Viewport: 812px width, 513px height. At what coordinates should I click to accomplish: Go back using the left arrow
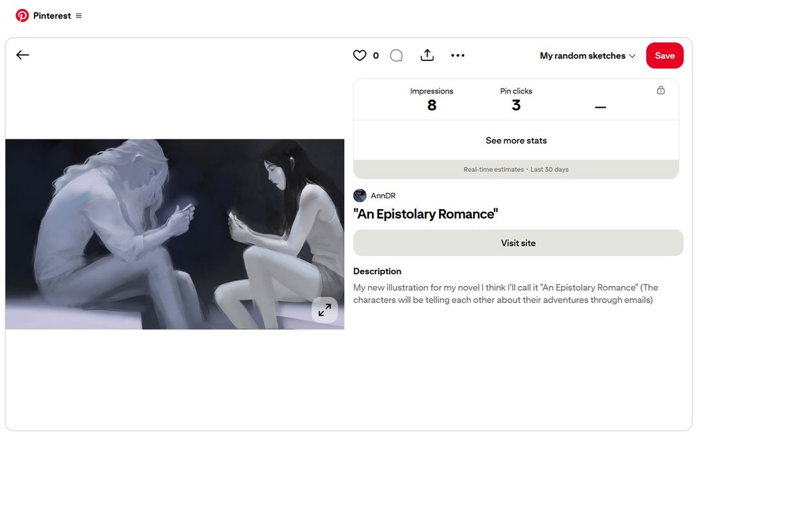coord(23,55)
